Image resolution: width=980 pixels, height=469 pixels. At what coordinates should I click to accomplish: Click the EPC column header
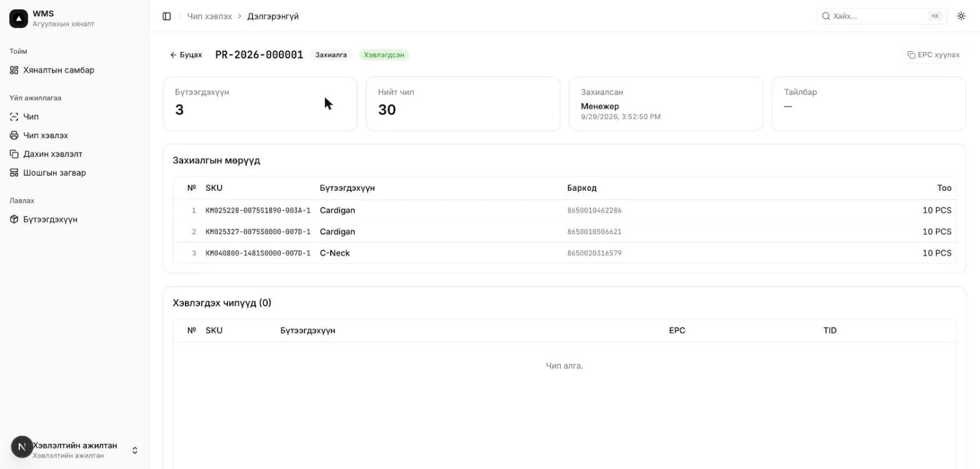677,331
